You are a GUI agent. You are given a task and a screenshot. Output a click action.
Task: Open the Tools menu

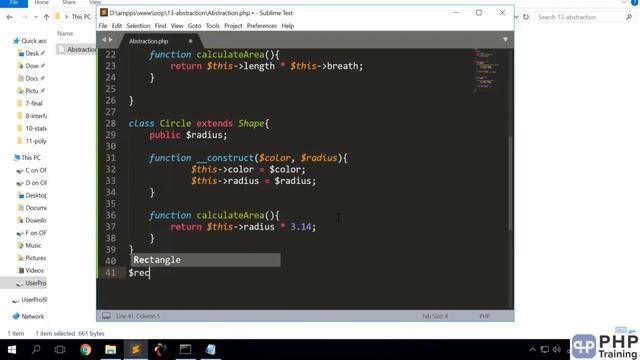[212, 26]
